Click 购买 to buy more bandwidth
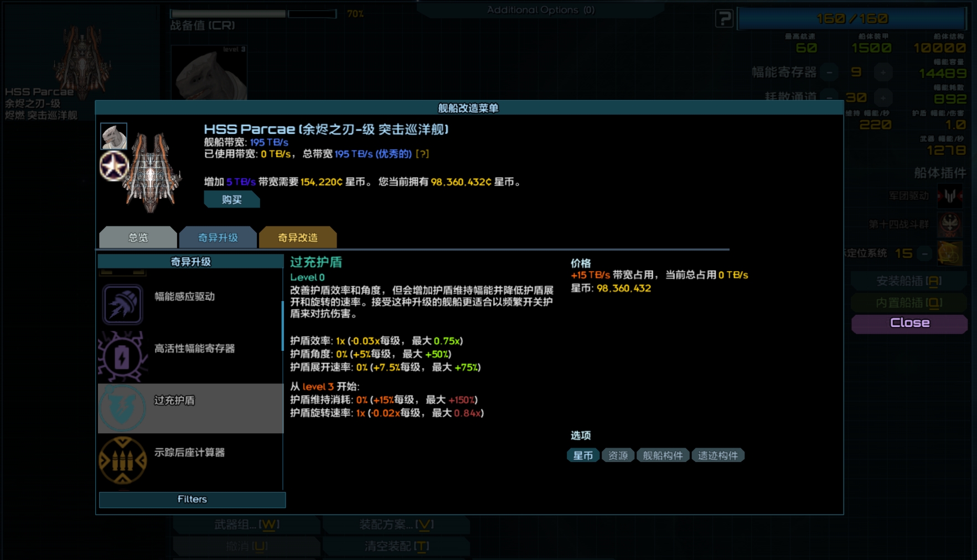 click(x=231, y=199)
